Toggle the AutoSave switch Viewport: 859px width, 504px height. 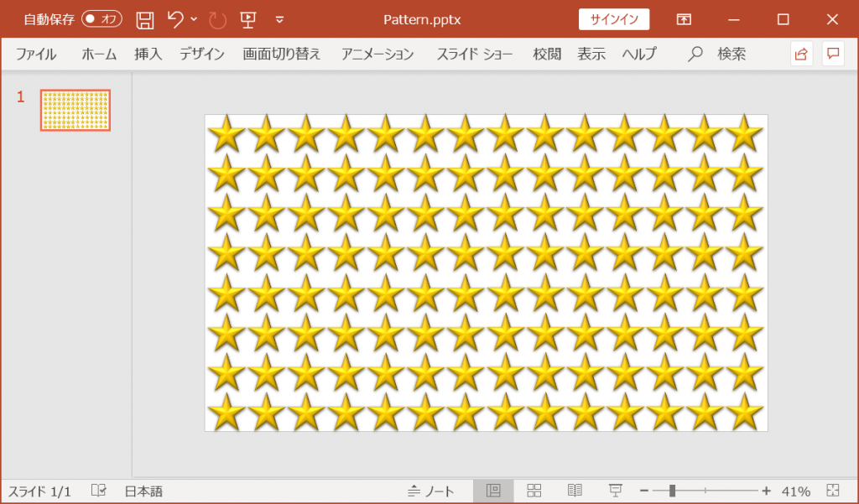click(x=102, y=19)
